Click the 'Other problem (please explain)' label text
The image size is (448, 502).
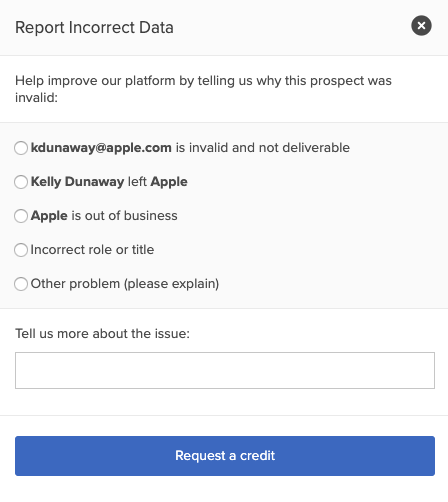coord(125,284)
